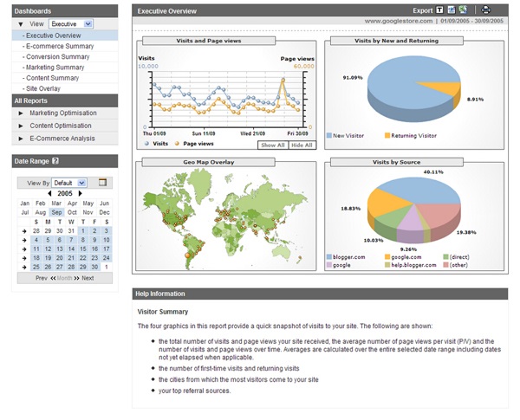Screen dimensions: 520x420
Task: Click Next link below calendar
Action: (88, 278)
